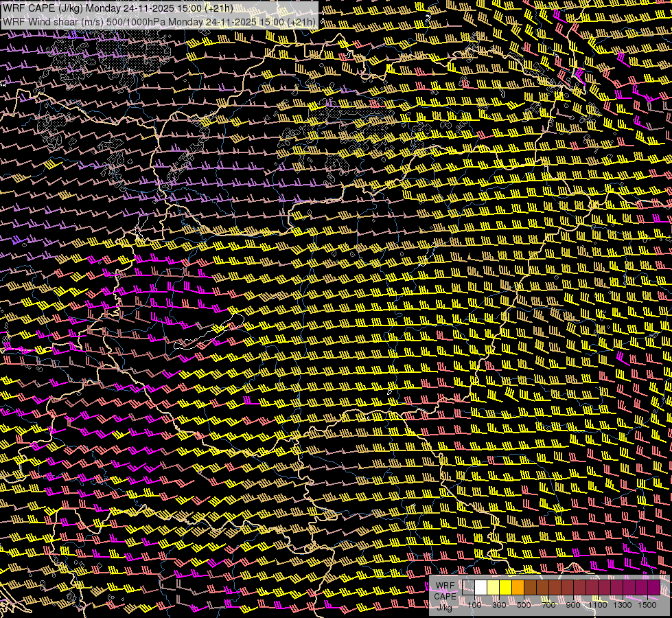Select the 1100 legend value label
Screen dimensions: 672x618
coord(598,605)
